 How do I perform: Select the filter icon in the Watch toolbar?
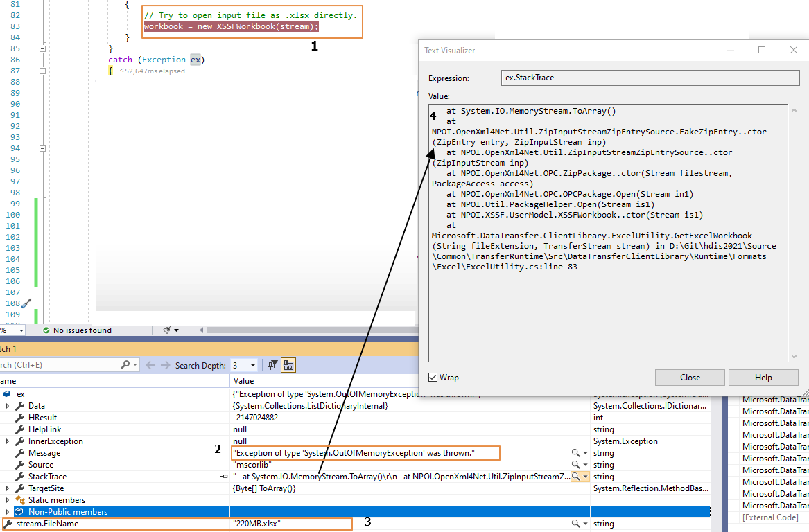pos(272,365)
